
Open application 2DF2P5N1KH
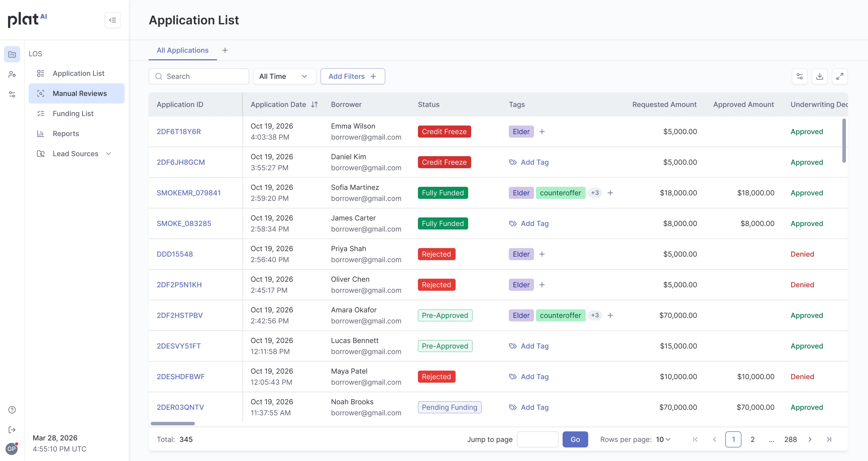179,285
